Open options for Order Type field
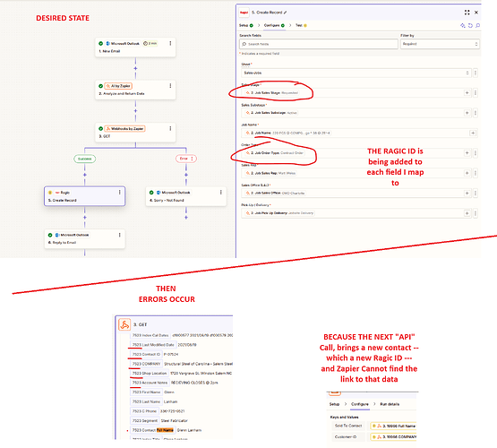 click(476, 153)
